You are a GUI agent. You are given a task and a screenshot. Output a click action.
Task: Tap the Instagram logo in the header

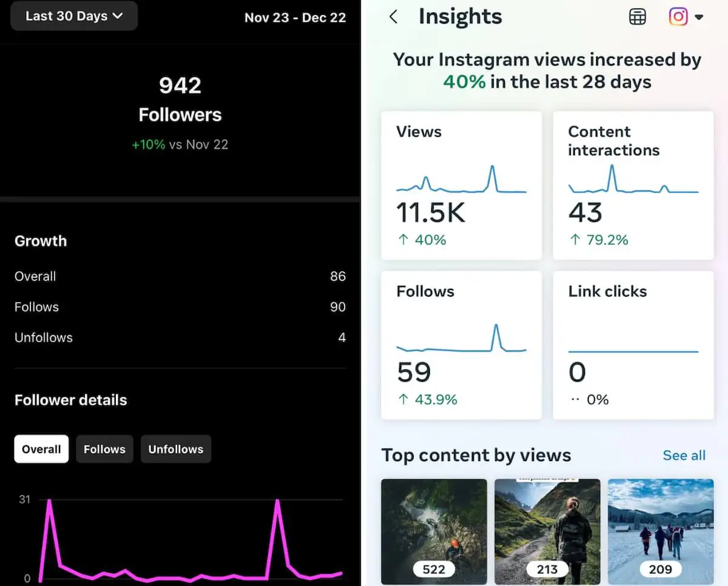(678, 16)
